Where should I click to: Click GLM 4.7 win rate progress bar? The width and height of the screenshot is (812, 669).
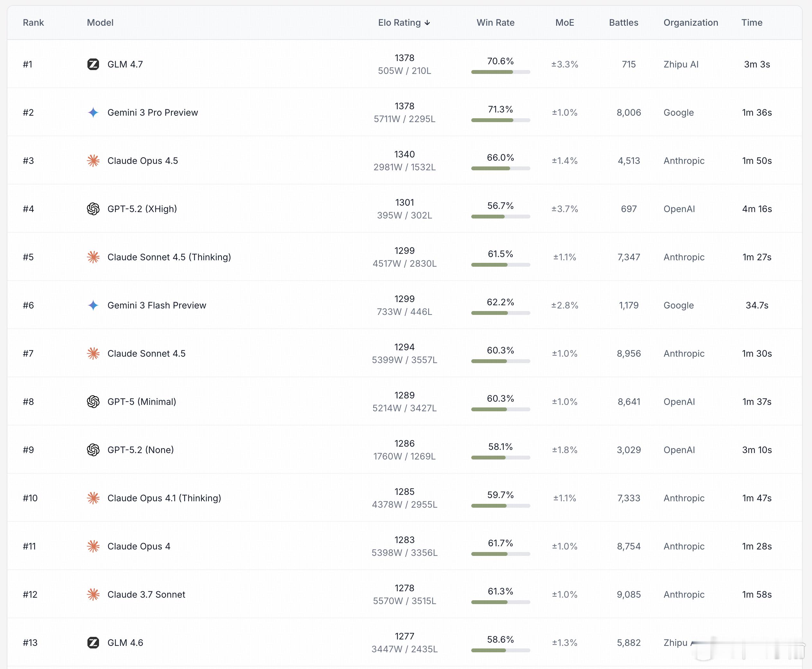point(500,72)
